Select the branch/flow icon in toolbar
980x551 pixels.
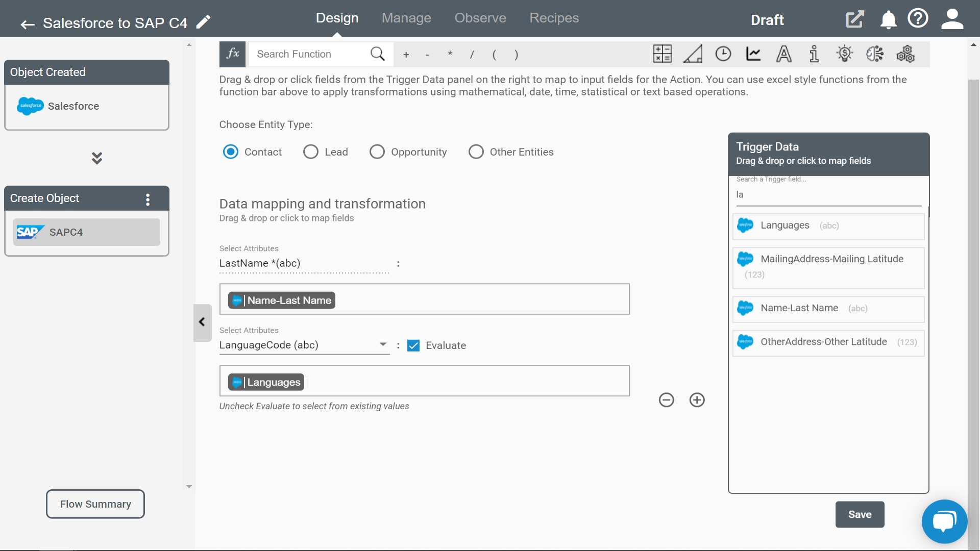pos(875,54)
